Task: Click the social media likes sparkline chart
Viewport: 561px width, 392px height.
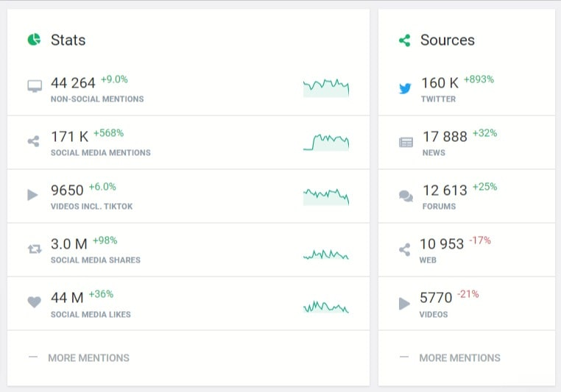Action: [x=326, y=307]
